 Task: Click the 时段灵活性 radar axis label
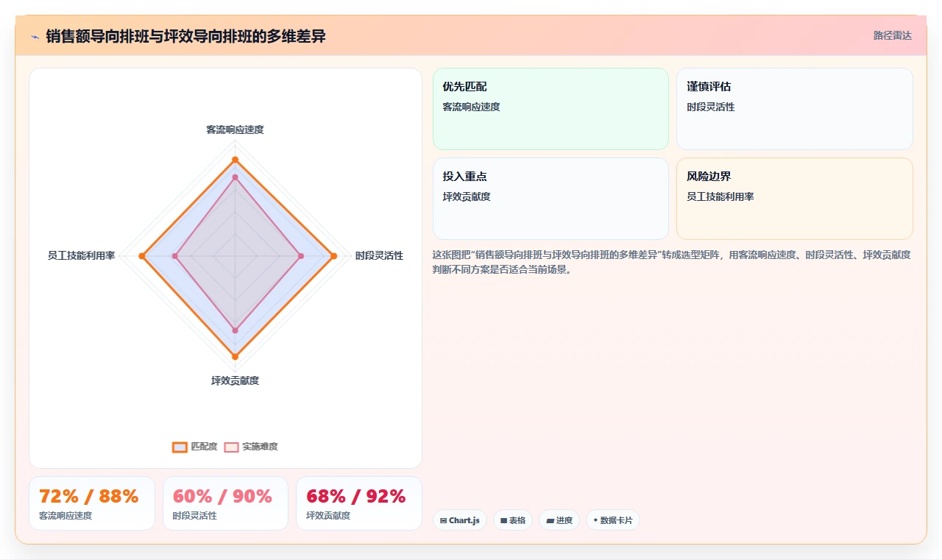point(379,256)
